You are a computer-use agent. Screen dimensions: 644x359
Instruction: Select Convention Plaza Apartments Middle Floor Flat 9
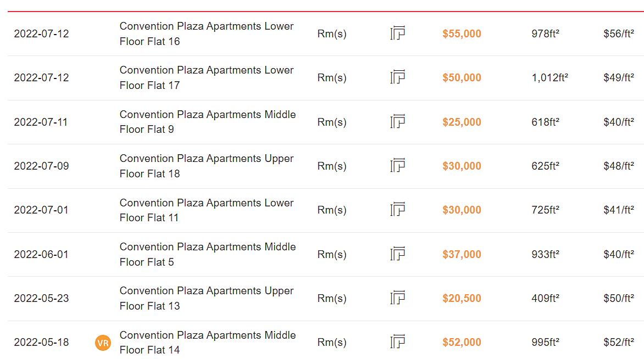coord(208,122)
